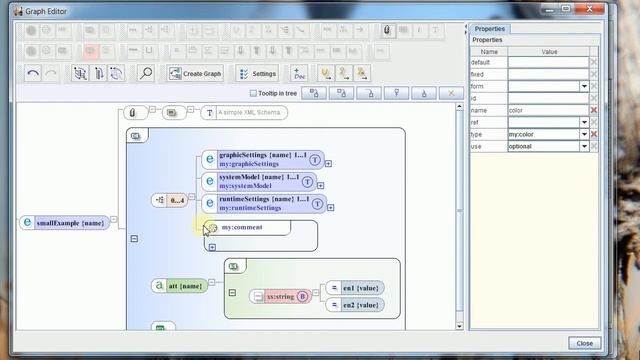Click the Create Graph button
Screen dimensions: 640x360
[196, 73]
